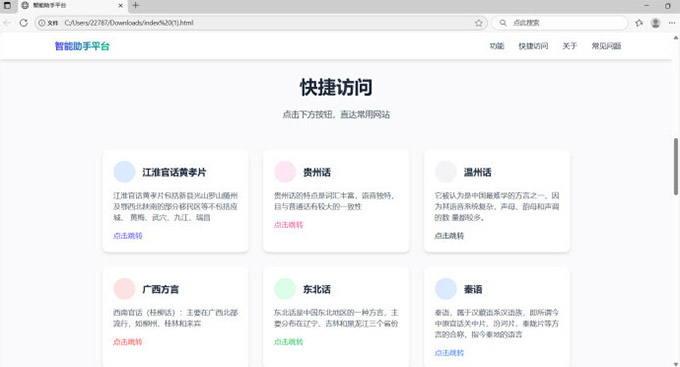Go to the 关于 navigation link
680x367 pixels.
(x=569, y=46)
